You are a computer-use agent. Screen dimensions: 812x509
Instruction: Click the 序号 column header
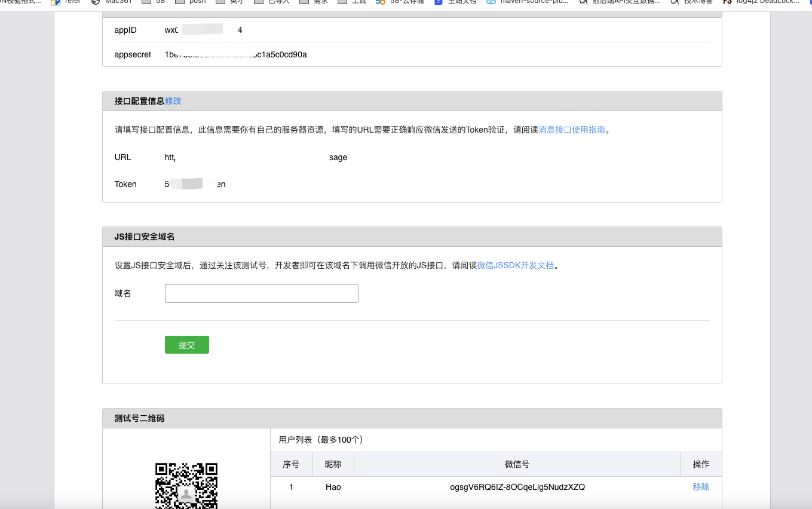(x=291, y=464)
